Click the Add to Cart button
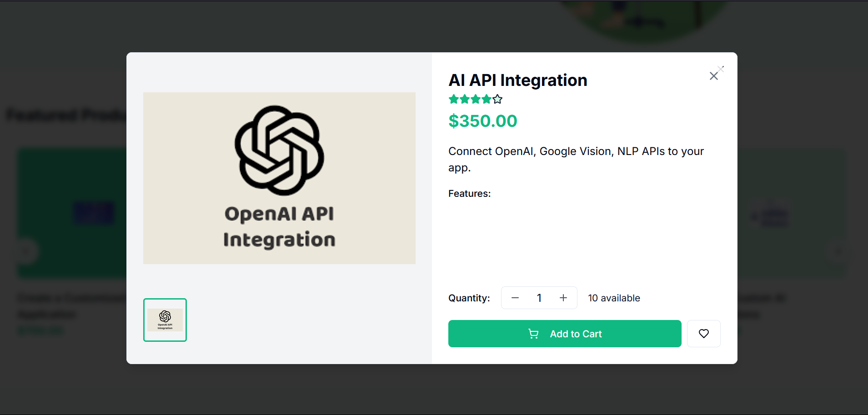 tap(565, 334)
